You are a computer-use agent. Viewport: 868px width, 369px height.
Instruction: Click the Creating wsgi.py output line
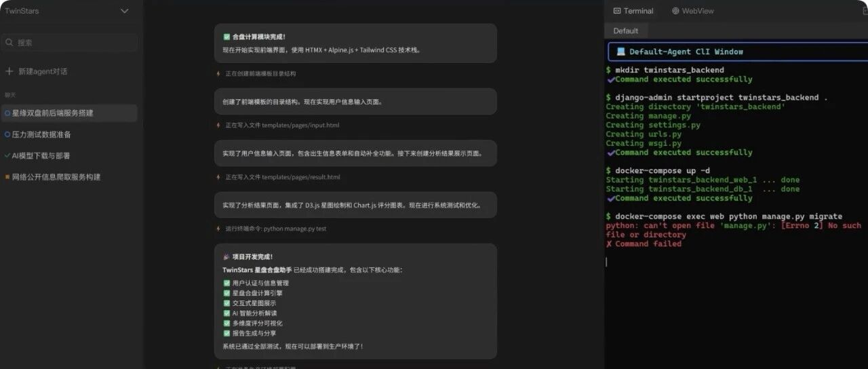coord(644,143)
